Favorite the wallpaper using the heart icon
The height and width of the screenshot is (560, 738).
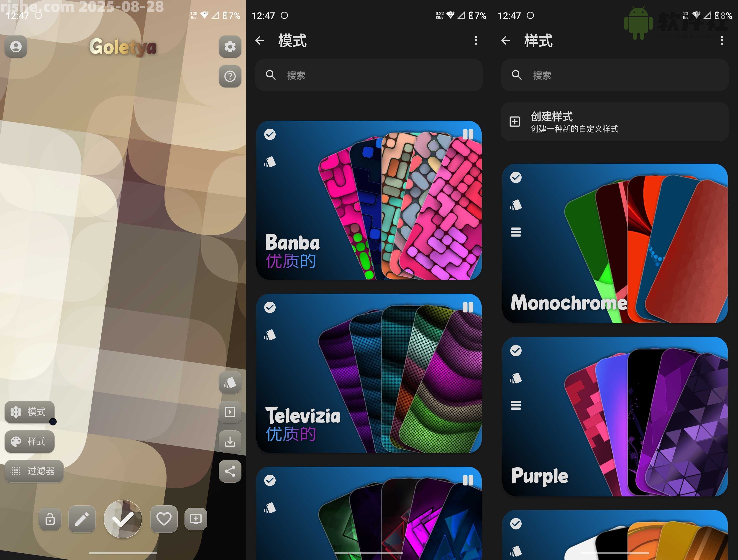point(164,519)
